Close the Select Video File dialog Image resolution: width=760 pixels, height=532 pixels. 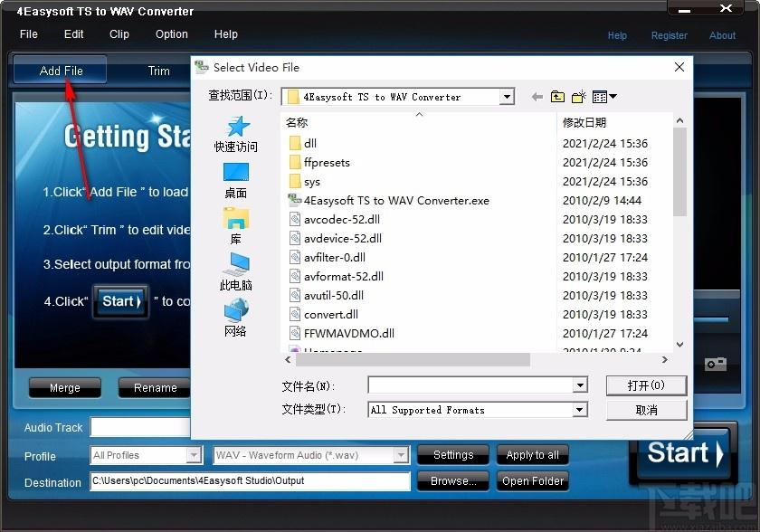[x=679, y=67]
